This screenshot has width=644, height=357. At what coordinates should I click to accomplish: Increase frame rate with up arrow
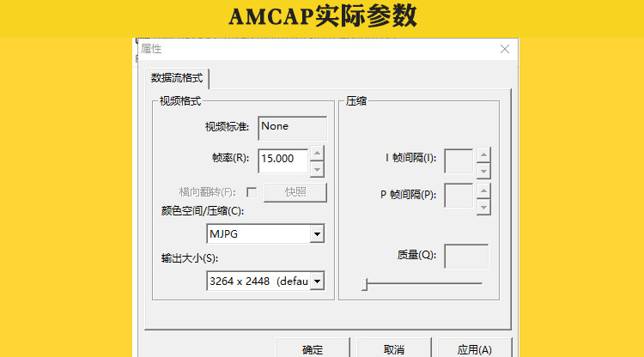click(317, 154)
